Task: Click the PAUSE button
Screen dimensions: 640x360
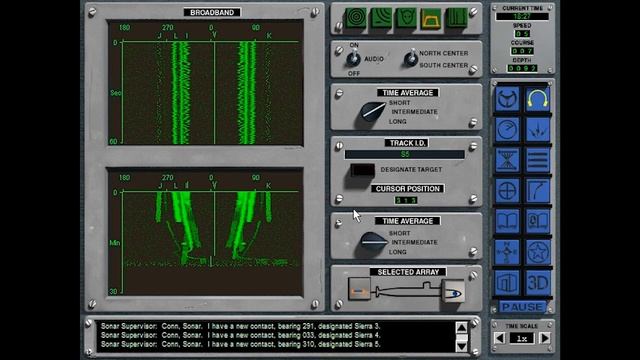Action: pyautogui.click(x=522, y=307)
